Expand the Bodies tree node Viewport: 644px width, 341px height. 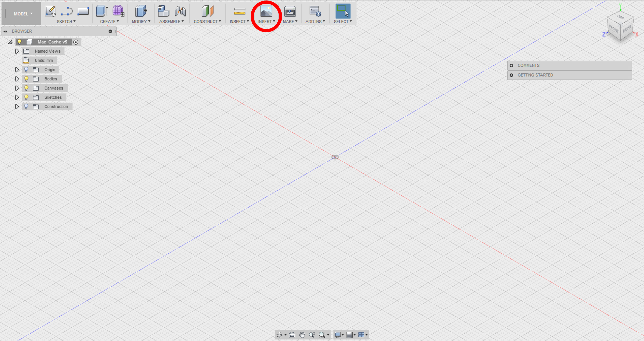point(17,79)
